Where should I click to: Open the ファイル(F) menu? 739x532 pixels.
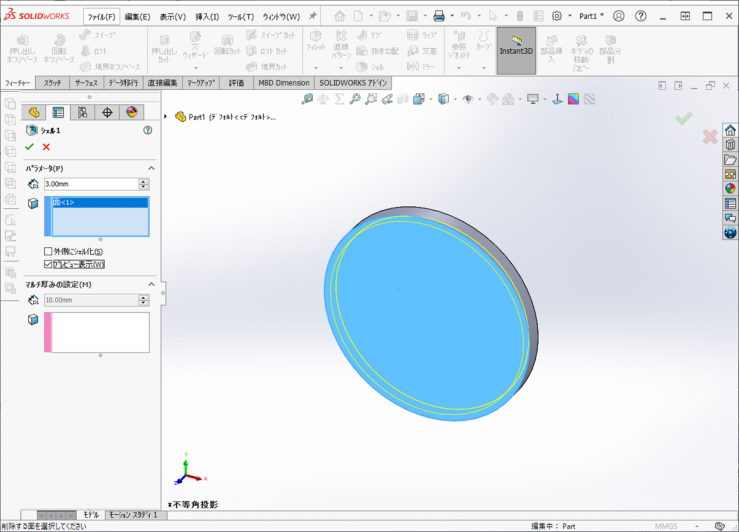point(101,17)
